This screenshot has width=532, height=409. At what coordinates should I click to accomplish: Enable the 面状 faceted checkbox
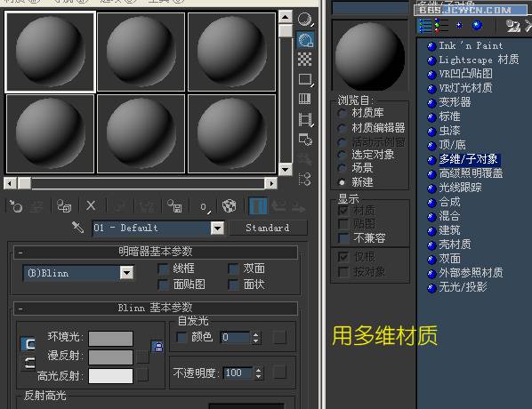[x=233, y=285]
